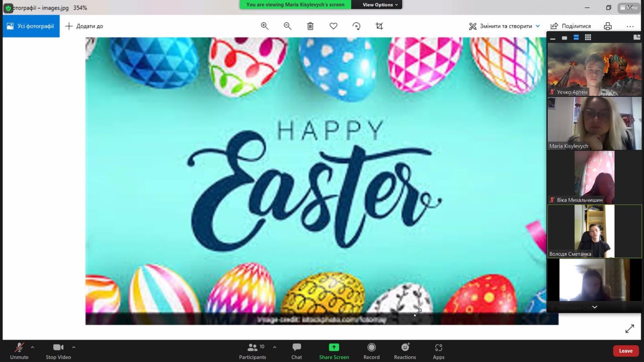Switch video panel to grid view
This screenshot has width=644, height=362.
point(588,37)
